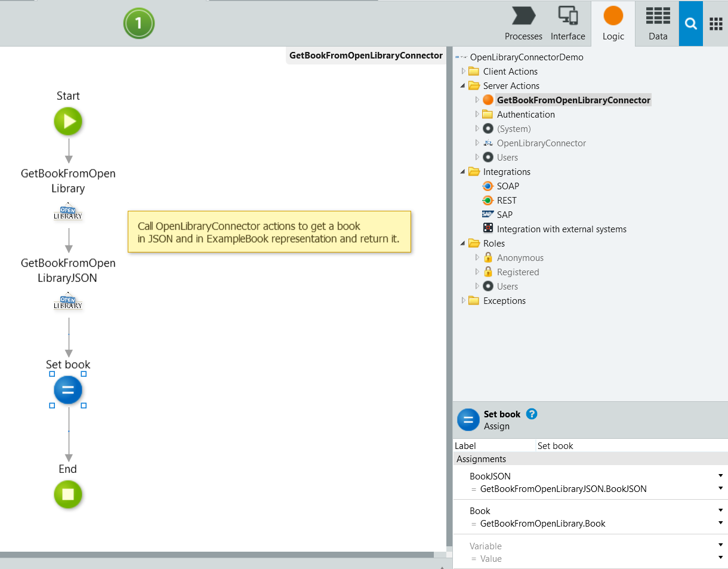728x569 pixels.
Task: Expand the Registered role
Action: click(x=477, y=272)
